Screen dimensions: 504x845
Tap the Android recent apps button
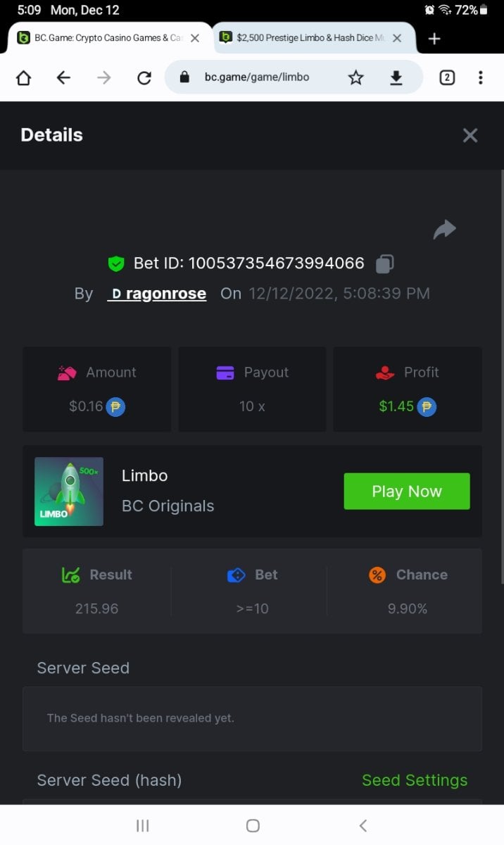(142, 825)
